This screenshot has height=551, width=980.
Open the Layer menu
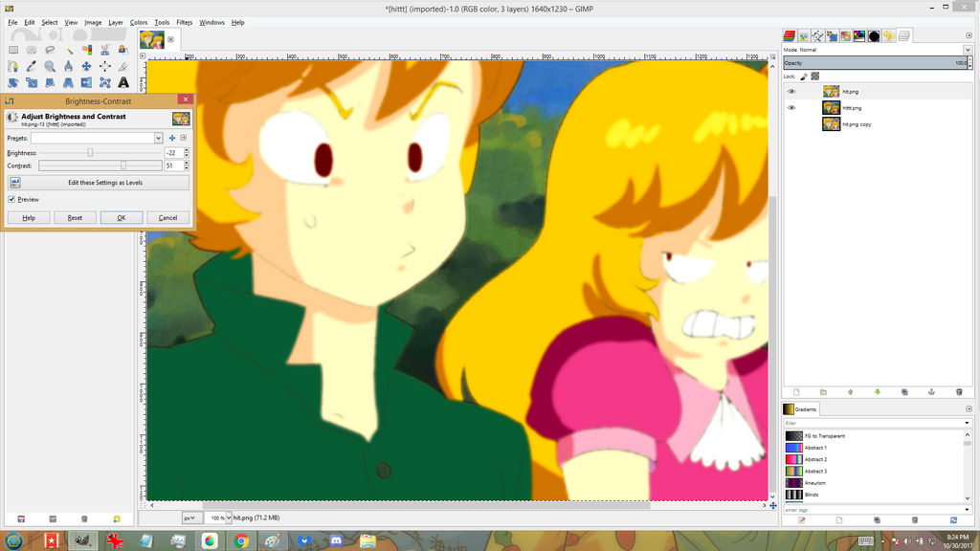pos(116,23)
